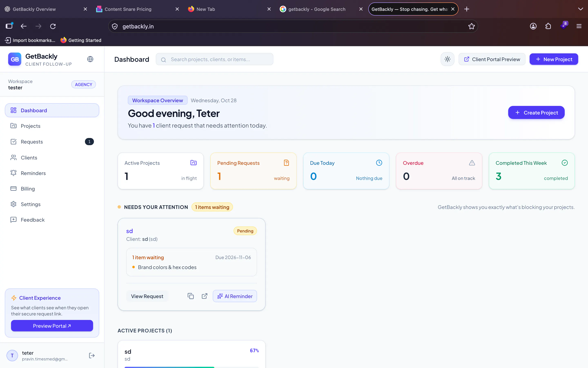Go back using the browser back arrow
Viewport: 588px width, 368px height.
23,26
